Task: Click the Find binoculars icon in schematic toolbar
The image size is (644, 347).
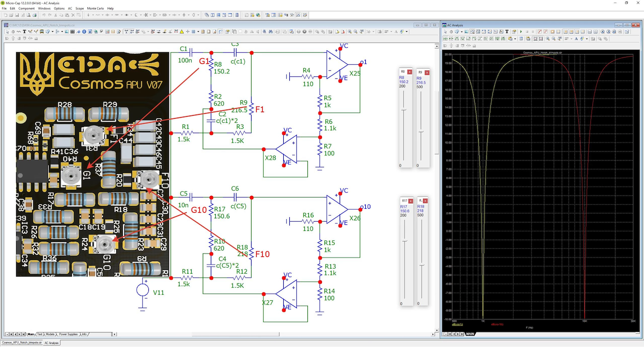Action: (x=270, y=32)
